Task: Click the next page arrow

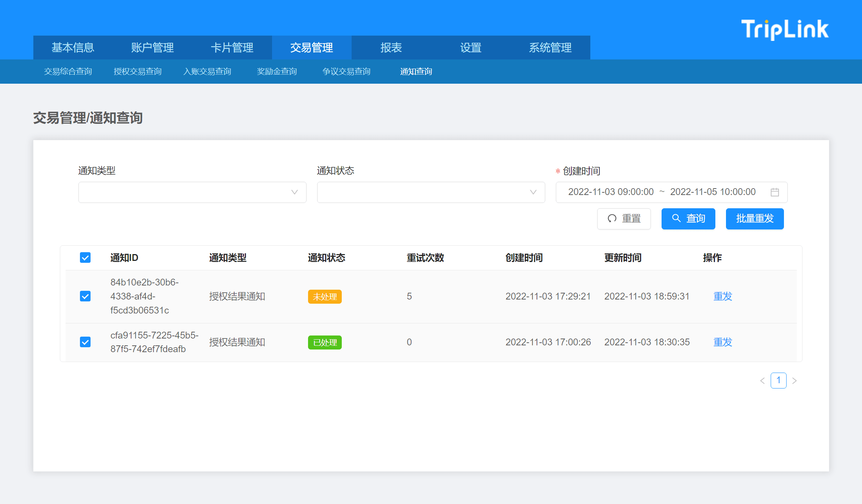Action: pyautogui.click(x=795, y=381)
